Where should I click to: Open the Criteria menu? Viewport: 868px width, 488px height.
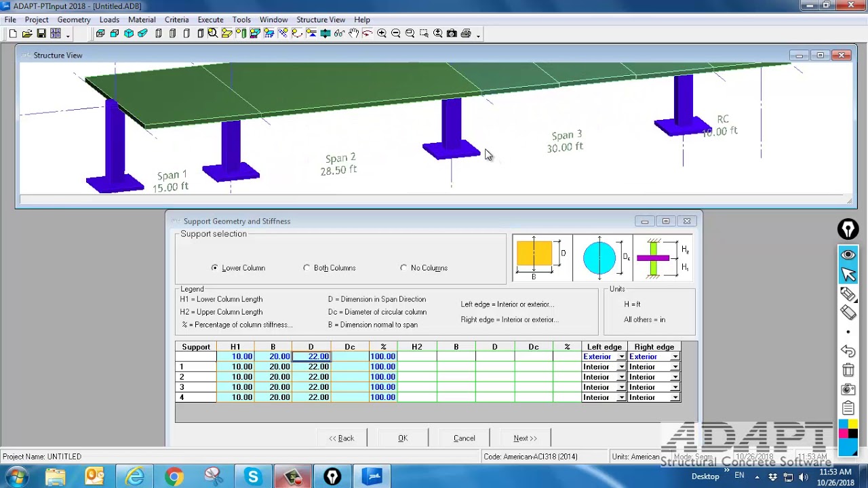pyautogui.click(x=176, y=20)
